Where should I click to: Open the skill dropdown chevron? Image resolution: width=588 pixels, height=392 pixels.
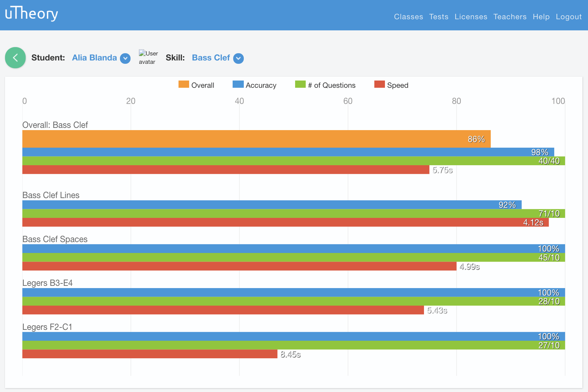(x=238, y=58)
